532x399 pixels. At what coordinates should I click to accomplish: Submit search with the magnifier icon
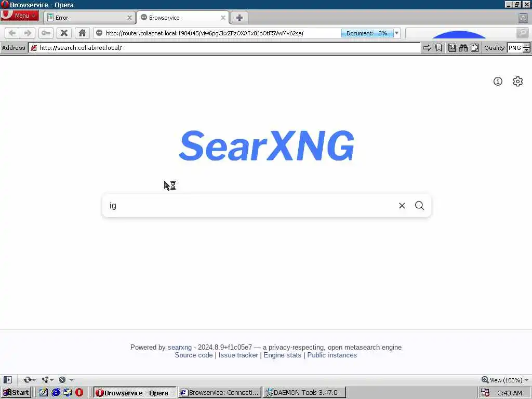pyautogui.click(x=419, y=206)
